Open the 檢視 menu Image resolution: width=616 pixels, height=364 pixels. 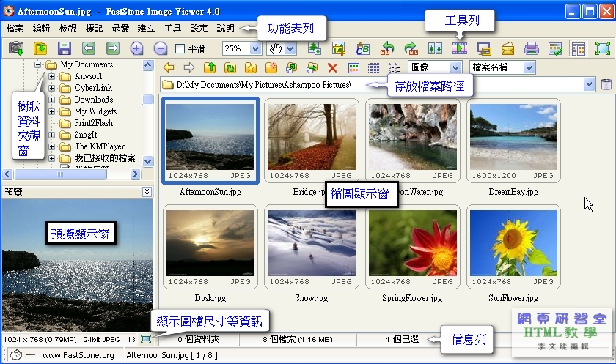[67, 29]
